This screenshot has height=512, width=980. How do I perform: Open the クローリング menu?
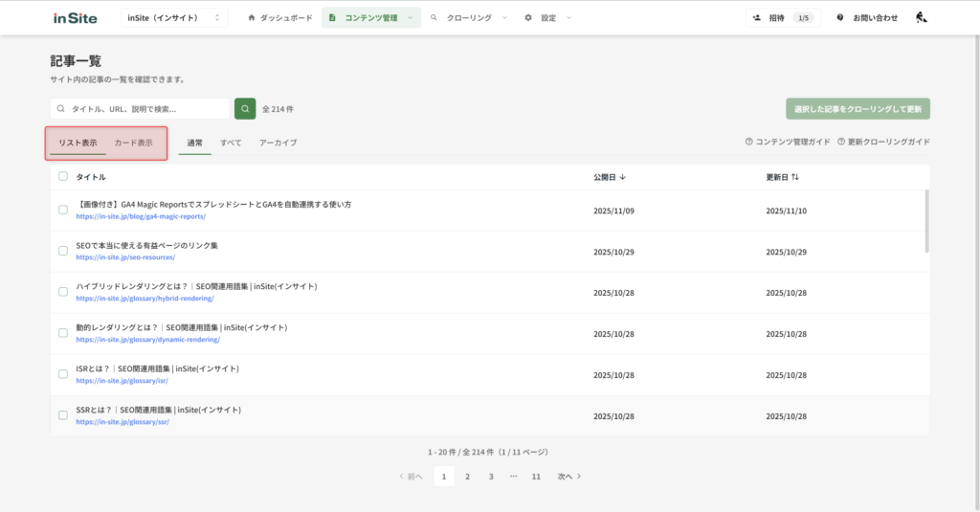tap(469, 17)
